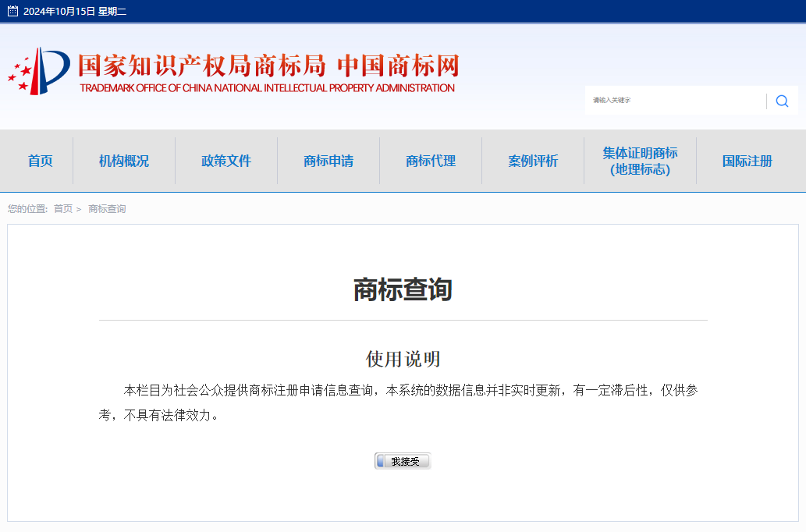Open 集体证明商标(地理标志) navigation item
This screenshot has height=532, width=806.
point(640,161)
